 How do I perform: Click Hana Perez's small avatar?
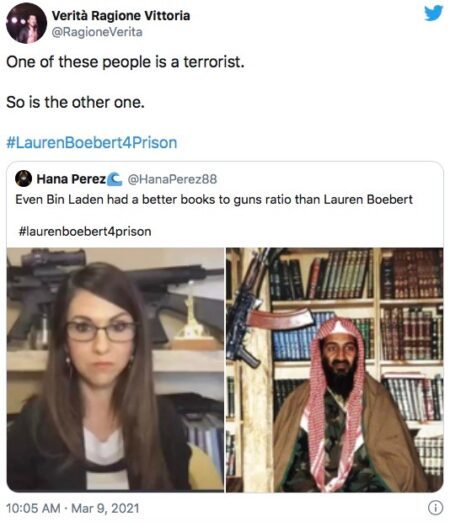coord(24,179)
